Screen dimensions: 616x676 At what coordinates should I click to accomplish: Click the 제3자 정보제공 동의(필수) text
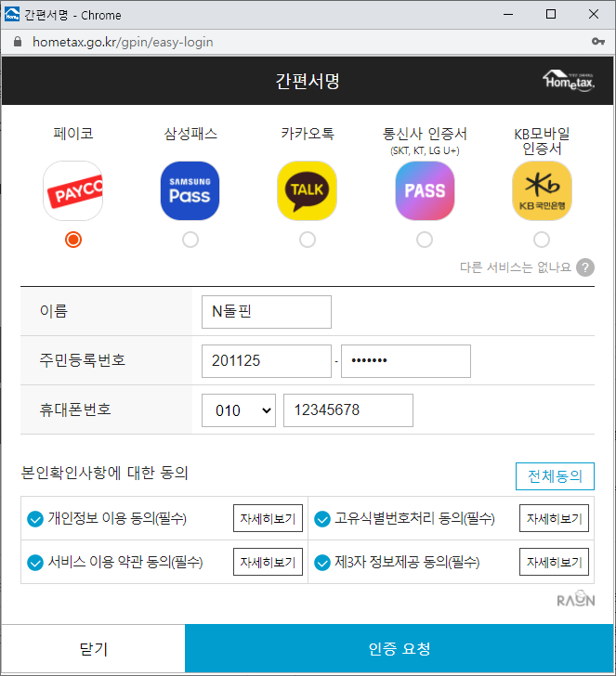click(x=407, y=562)
